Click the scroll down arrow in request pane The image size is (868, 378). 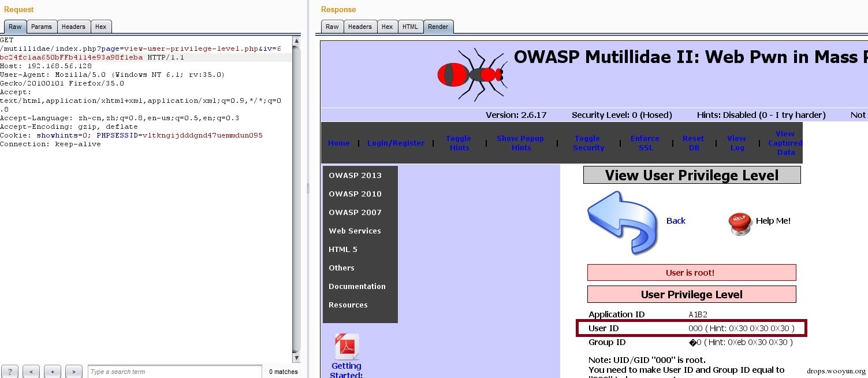(x=297, y=358)
